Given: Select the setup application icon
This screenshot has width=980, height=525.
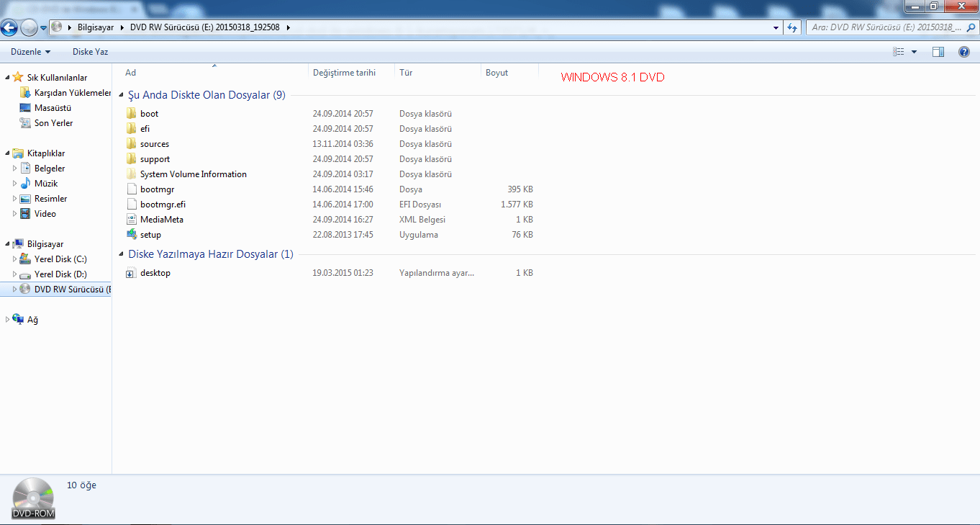Looking at the screenshot, I should tap(131, 235).
